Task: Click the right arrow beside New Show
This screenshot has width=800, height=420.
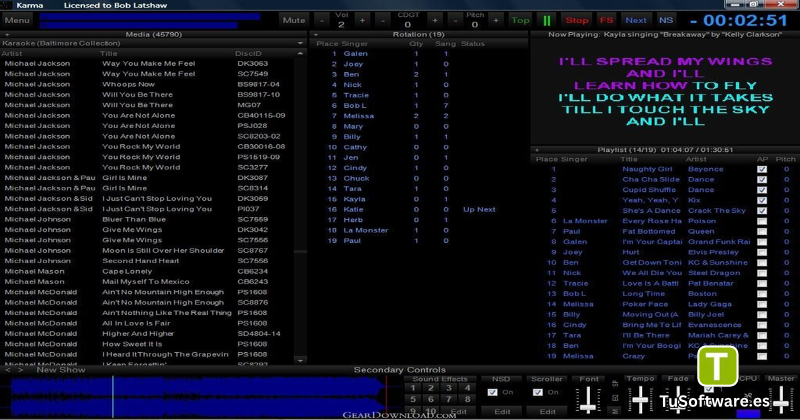Action: point(20,369)
